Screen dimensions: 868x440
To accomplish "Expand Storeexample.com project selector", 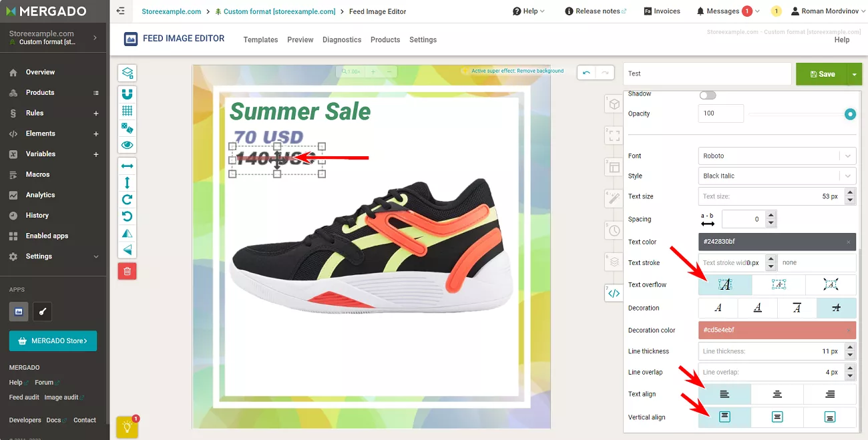I will 53,37.
